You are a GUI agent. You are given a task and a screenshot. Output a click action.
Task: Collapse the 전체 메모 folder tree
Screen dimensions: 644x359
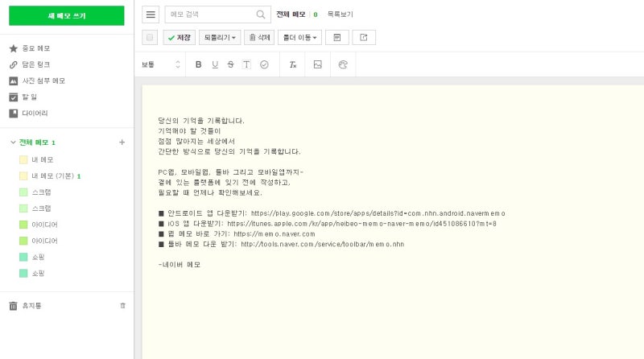pyautogui.click(x=13, y=142)
